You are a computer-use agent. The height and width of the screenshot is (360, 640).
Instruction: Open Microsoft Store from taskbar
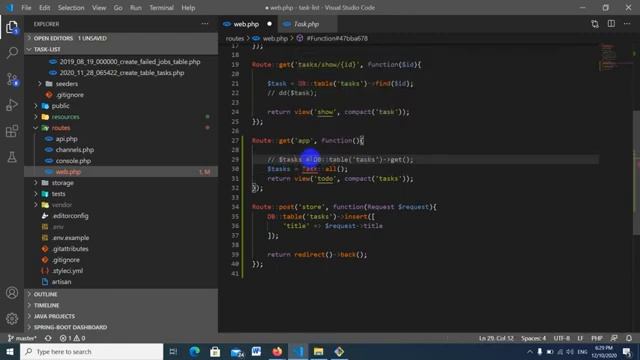215,351
